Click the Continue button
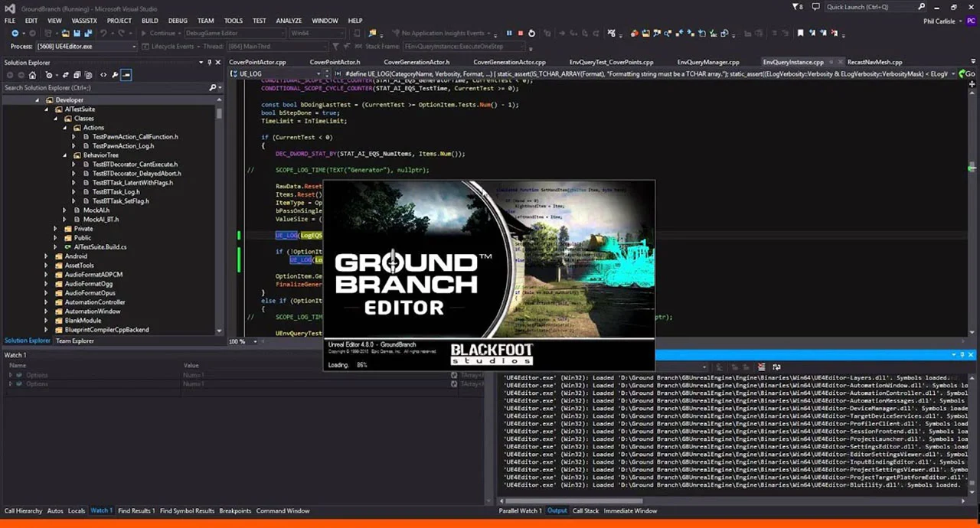 158,34
